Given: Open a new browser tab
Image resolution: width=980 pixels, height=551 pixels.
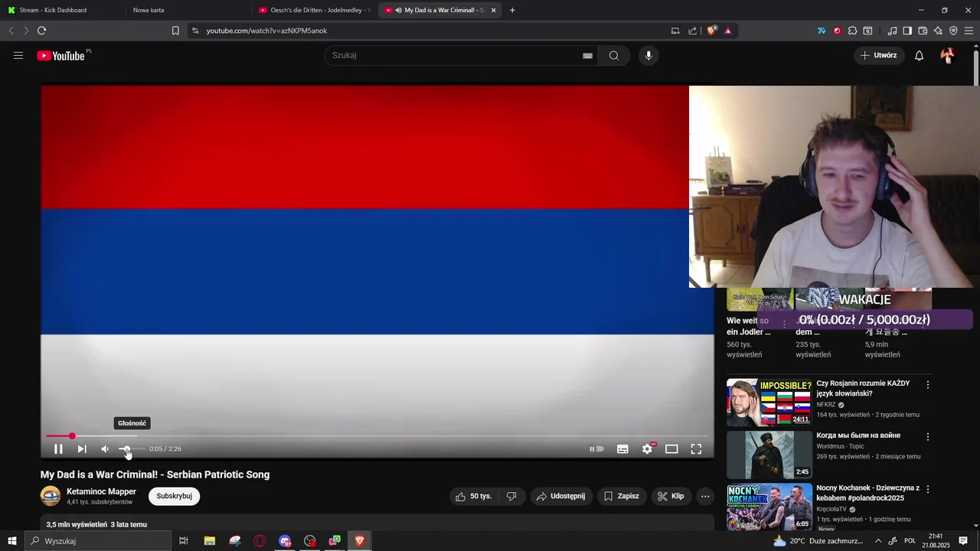Looking at the screenshot, I should [x=512, y=10].
